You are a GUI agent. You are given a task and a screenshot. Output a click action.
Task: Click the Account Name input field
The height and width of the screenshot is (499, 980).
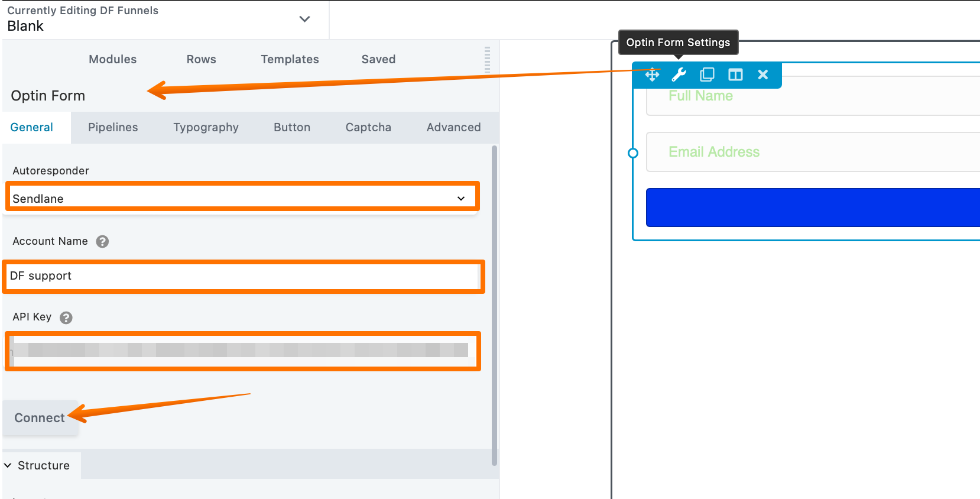click(x=243, y=276)
